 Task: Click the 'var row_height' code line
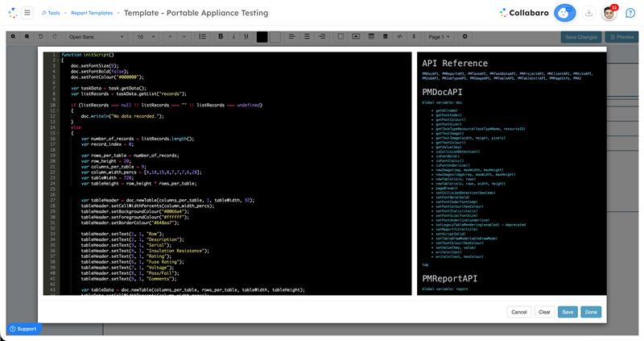106,161
